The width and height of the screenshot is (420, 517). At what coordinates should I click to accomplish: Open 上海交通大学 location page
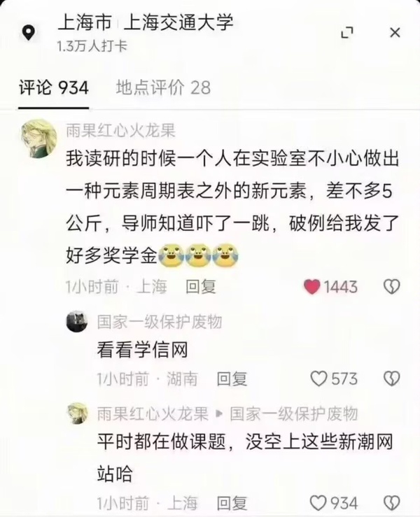coord(178,22)
